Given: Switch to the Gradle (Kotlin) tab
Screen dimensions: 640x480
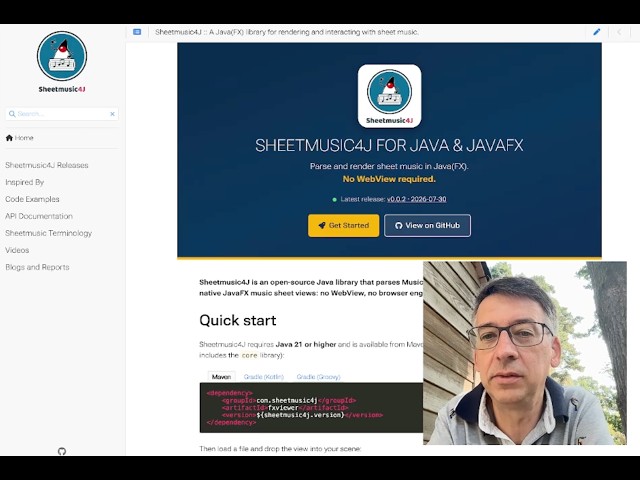Looking at the screenshot, I should pyautogui.click(x=264, y=377).
